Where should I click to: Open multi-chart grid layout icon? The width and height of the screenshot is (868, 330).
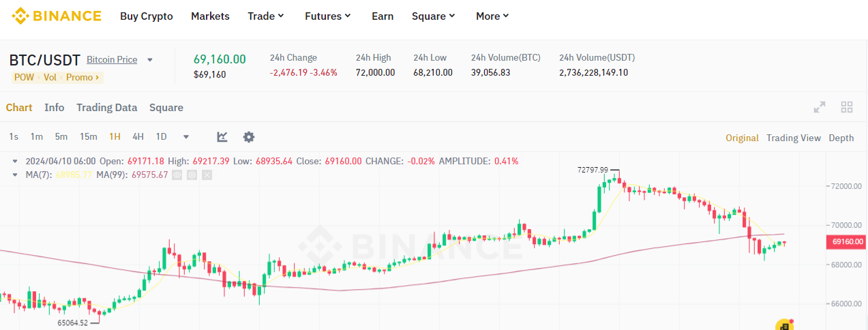(847, 107)
